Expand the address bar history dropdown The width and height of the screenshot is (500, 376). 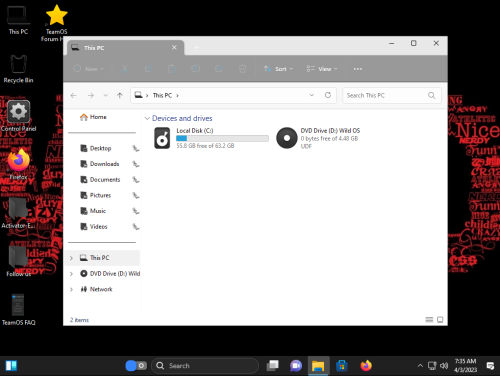pos(312,95)
